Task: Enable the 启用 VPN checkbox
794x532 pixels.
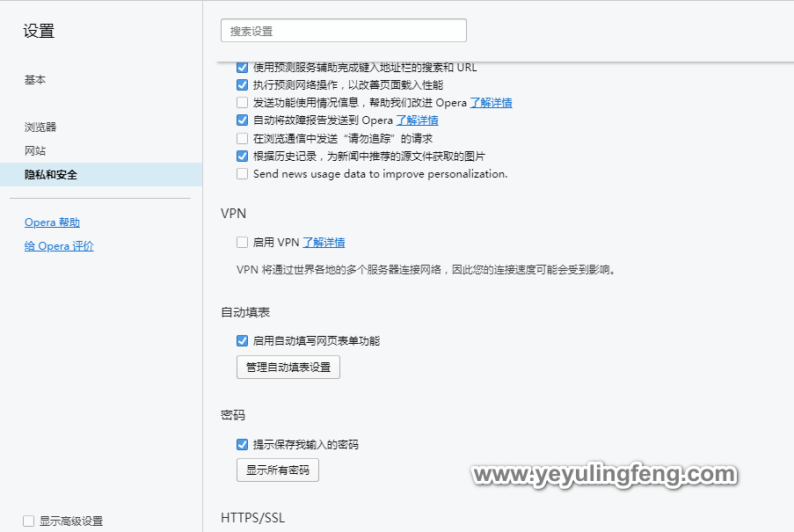Action: pyautogui.click(x=242, y=243)
